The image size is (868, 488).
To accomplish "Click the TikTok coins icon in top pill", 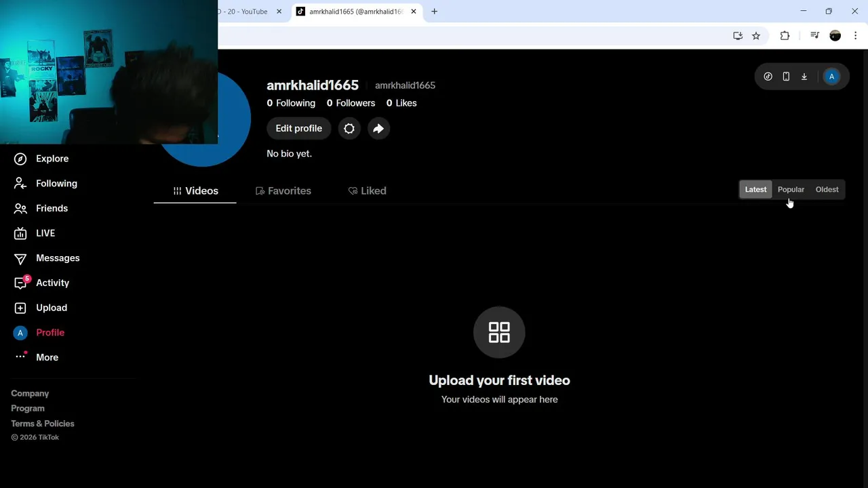I will (x=768, y=77).
